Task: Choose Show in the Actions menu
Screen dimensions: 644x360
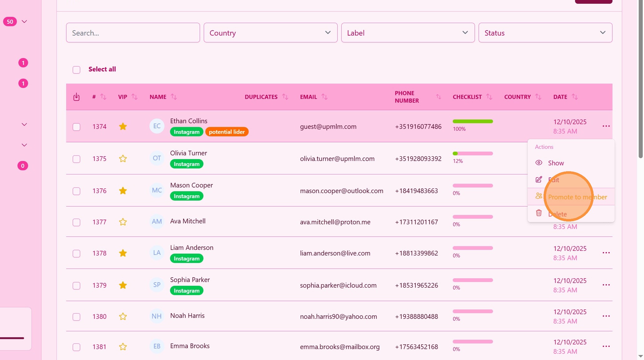Action: 556,163
